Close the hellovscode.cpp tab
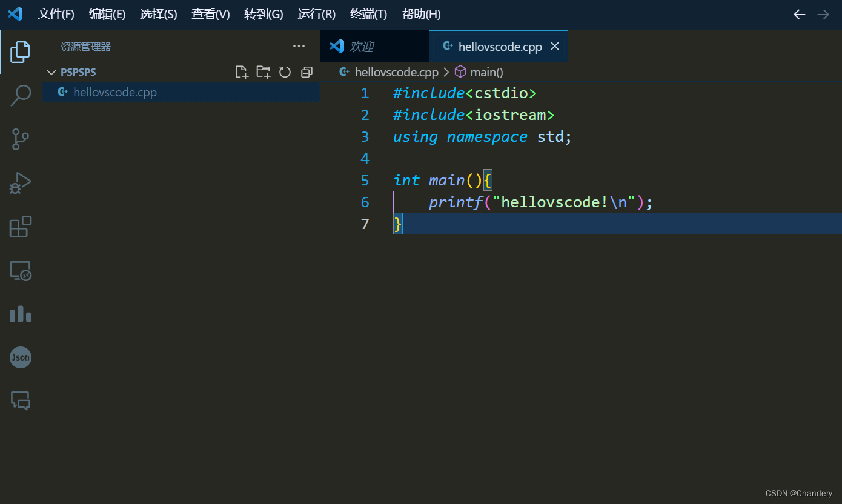 click(554, 46)
